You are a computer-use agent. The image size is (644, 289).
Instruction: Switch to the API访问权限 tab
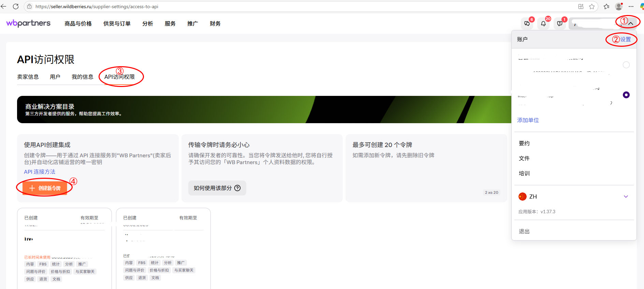tap(119, 77)
